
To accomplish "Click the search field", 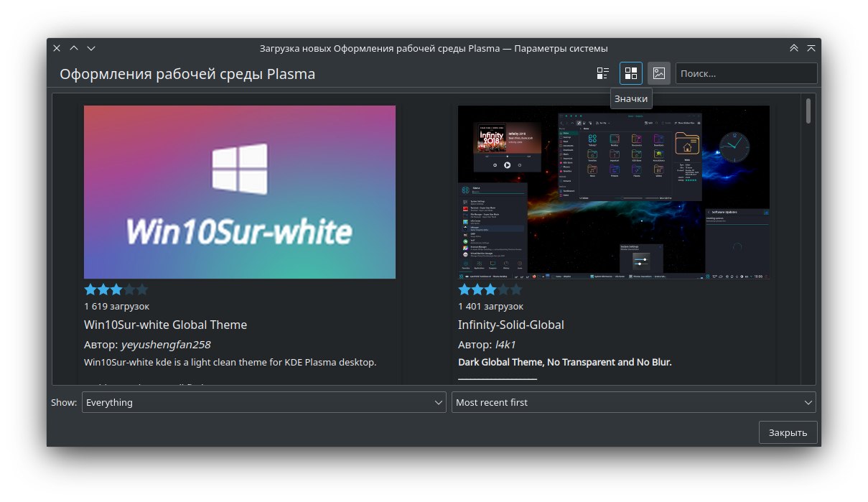I will tap(746, 73).
